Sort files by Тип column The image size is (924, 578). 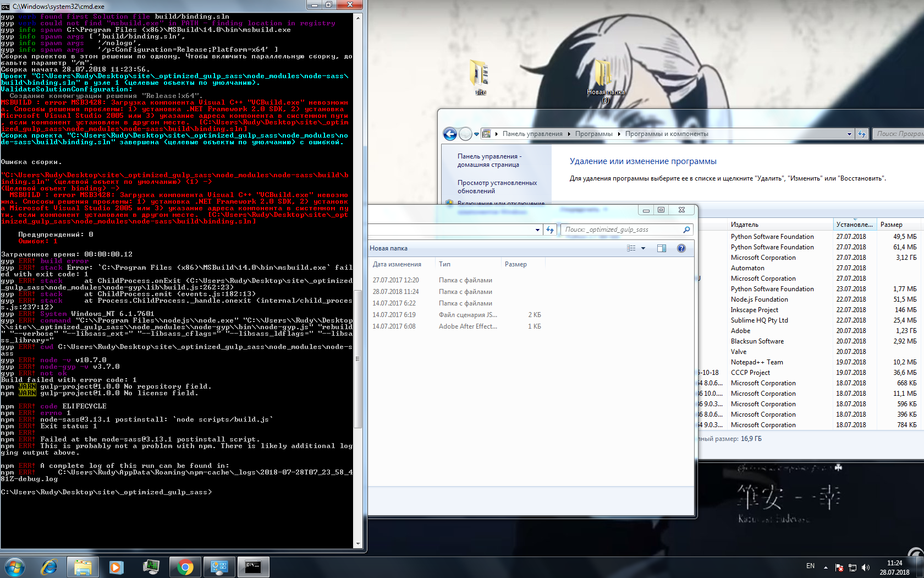(468, 264)
